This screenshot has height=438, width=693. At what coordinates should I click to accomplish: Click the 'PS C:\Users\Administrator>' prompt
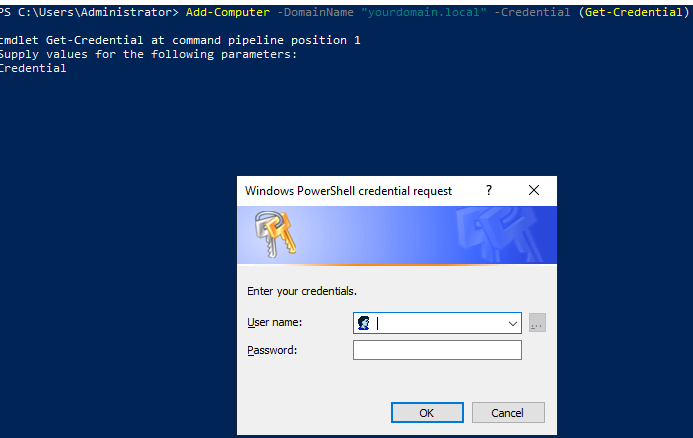pyautogui.click(x=89, y=12)
